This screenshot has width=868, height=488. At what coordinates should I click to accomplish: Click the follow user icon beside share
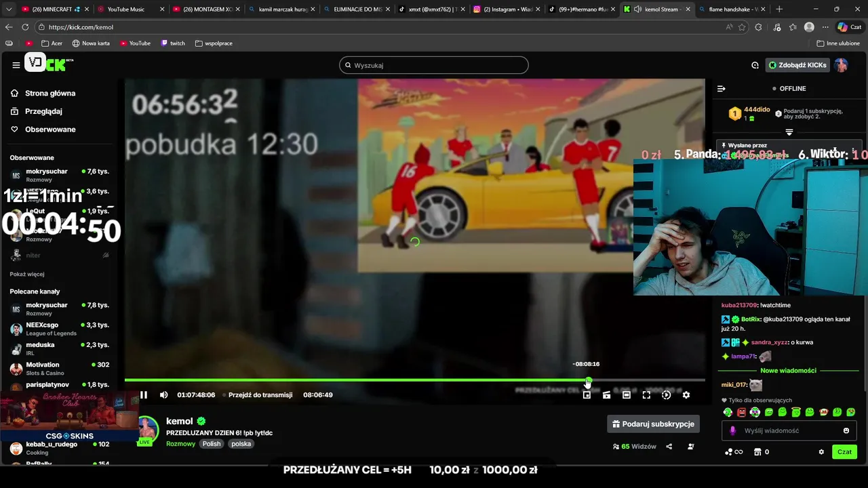click(x=691, y=447)
